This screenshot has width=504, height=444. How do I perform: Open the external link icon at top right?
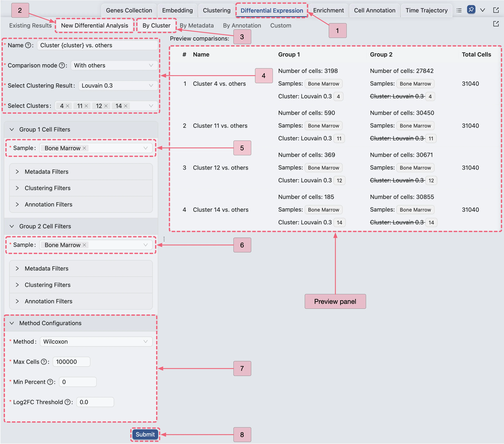496,10
